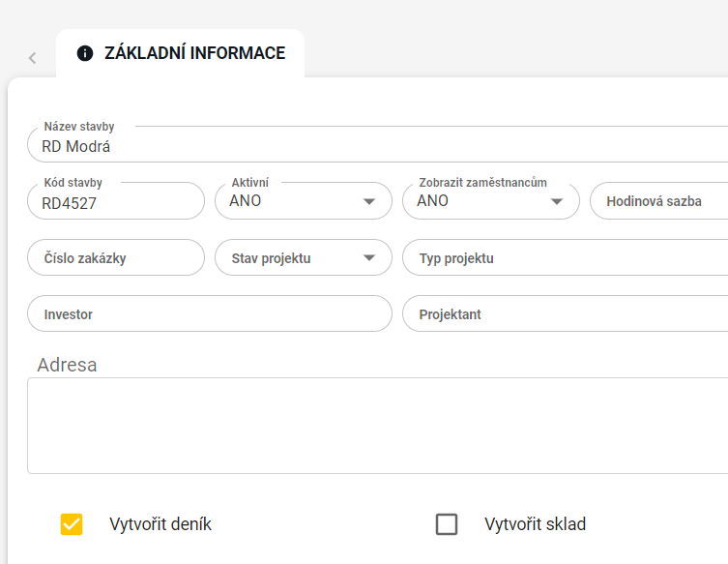The image size is (728, 564).
Task: Click the info icon on Základní informace
Action: coord(85,53)
